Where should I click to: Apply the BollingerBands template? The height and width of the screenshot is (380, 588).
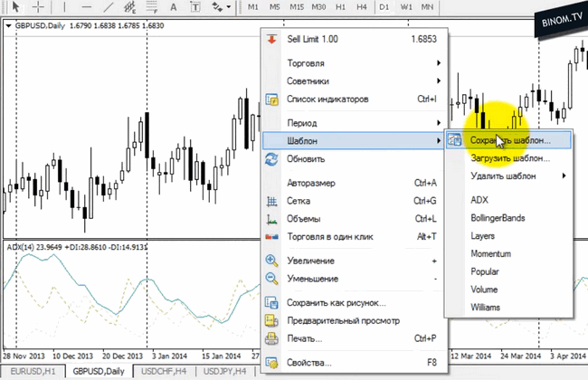(x=497, y=218)
